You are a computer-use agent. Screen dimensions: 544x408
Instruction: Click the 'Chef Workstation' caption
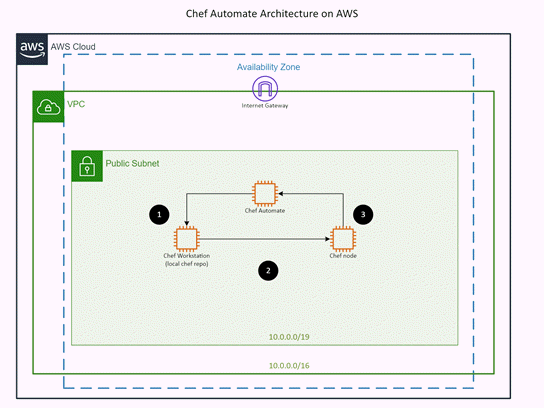187,256
